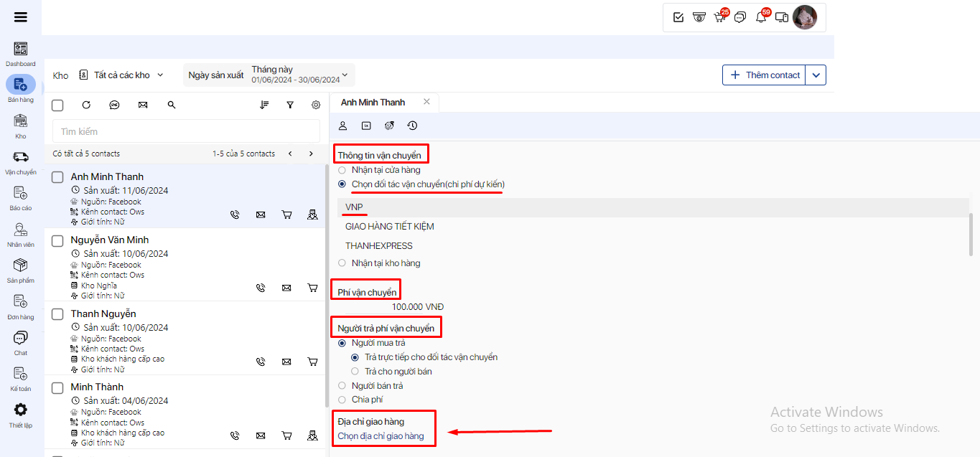Open the history clock icon in detail panel
The image size is (980, 457).
[x=412, y=126]
